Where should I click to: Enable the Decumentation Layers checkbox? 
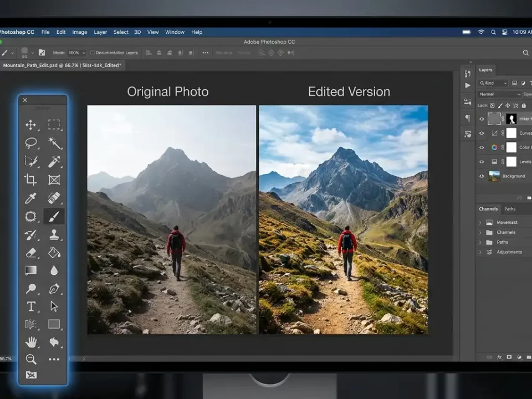(93, 53)
